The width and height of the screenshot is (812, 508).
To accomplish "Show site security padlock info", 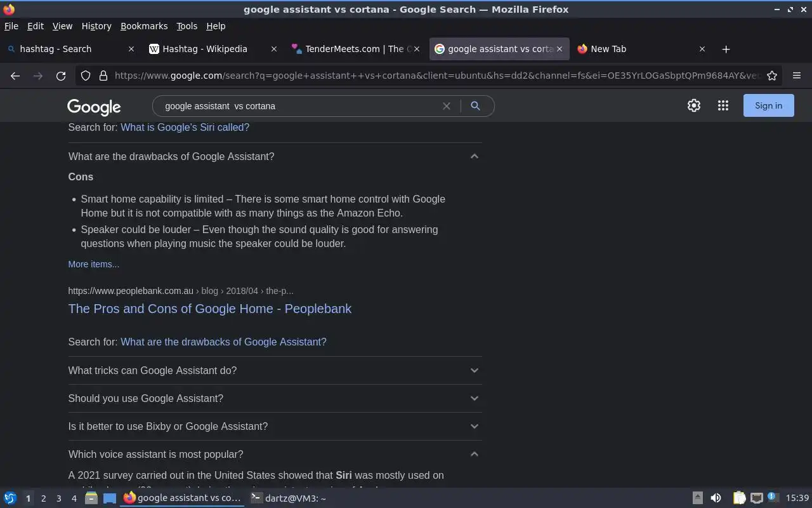I will click(x=103, y=76).
